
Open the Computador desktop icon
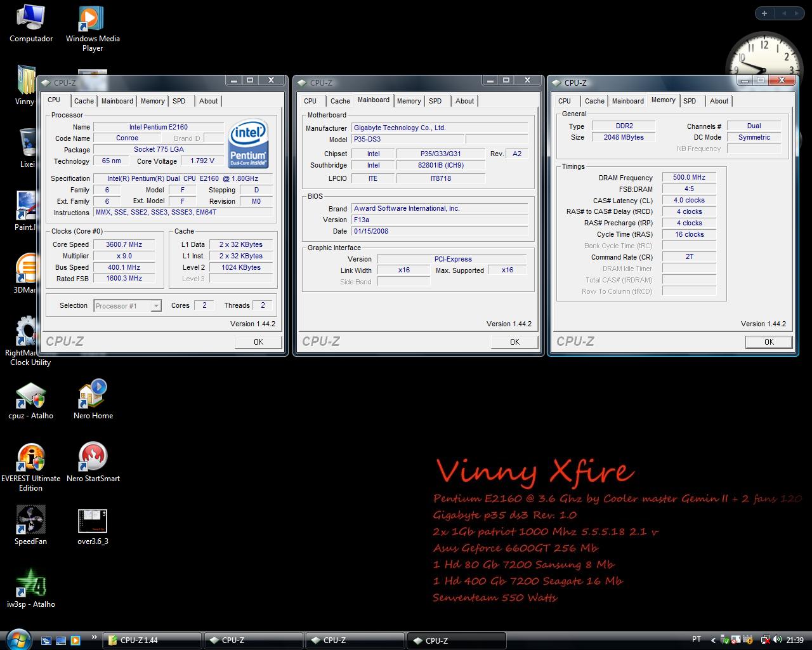click(31, 24)
